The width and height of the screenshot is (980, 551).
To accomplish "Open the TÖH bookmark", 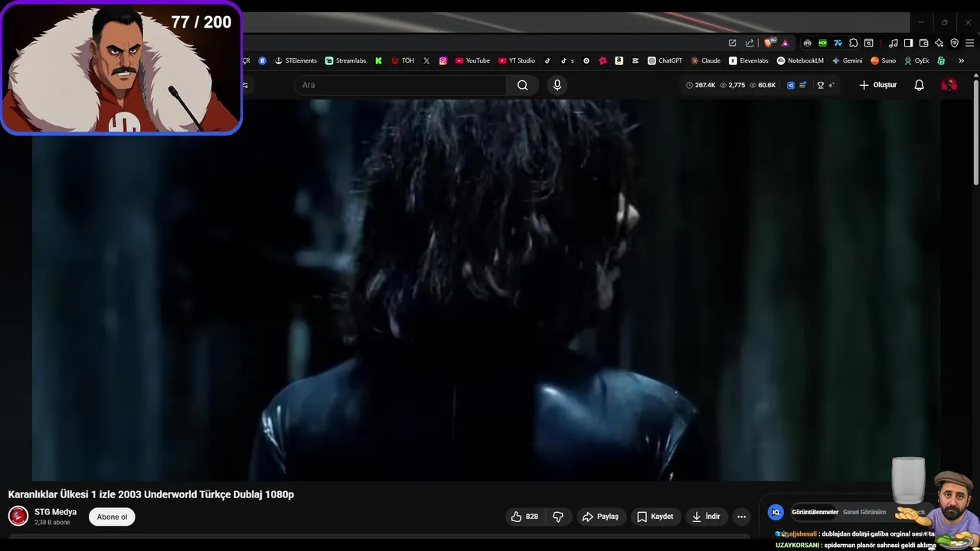I will pos(403,60).
